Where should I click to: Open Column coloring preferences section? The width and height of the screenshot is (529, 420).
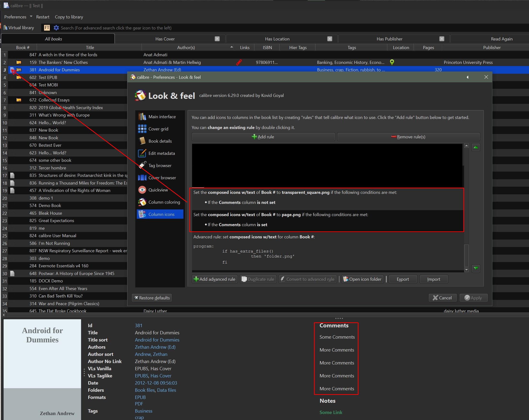[160, 202]
